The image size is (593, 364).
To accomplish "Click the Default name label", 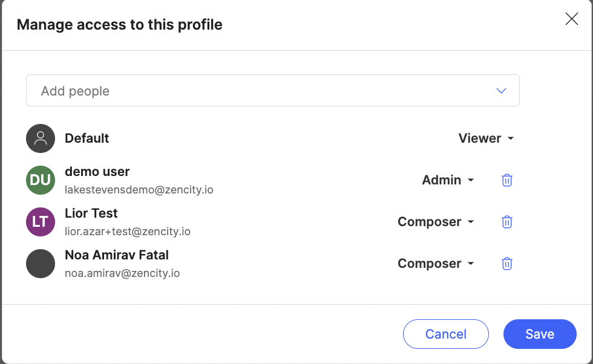I will click(x=87, y=138).
